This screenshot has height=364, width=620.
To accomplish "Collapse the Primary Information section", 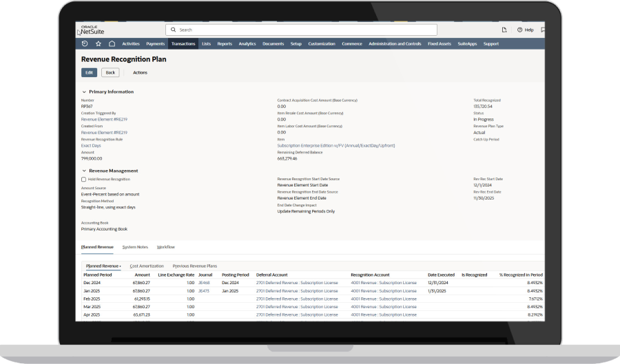I will (x=84, y=92).
